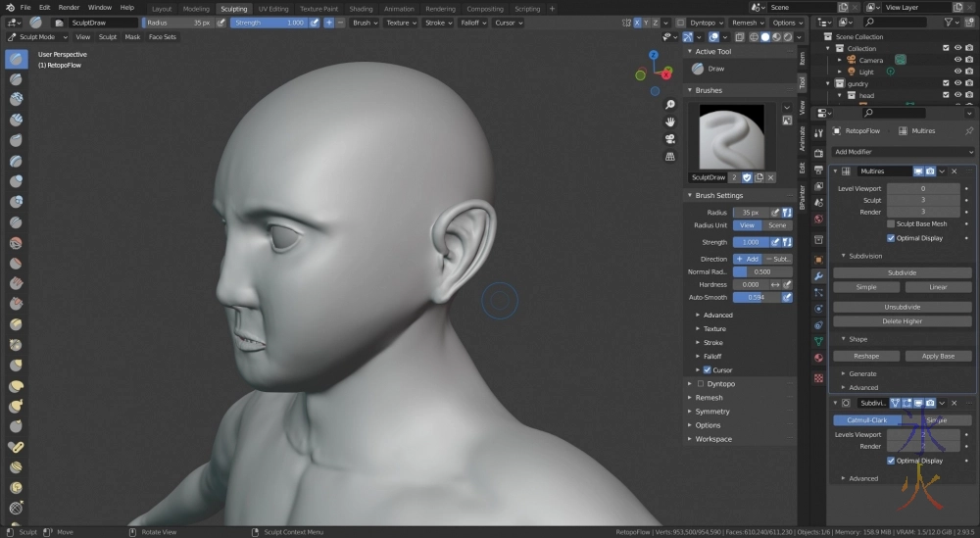Toggle camera view with the camera gizmo
The image size is (980, 538).
tap(669, 138)
